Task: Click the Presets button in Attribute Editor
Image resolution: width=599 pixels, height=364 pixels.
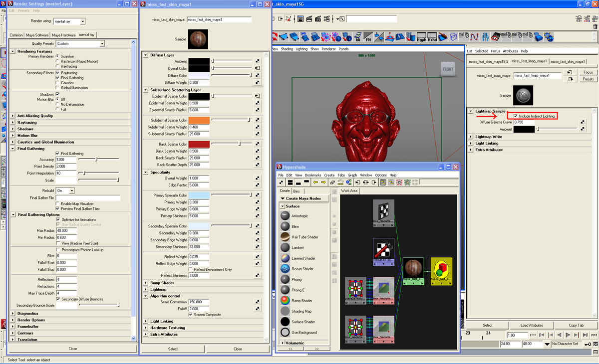Action: [x=588, y=79]
